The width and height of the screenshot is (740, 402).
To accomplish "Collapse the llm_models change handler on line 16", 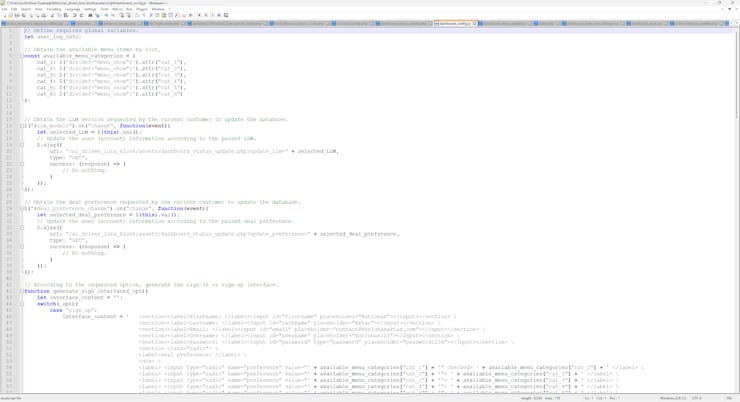I will [x=22, y=126].
